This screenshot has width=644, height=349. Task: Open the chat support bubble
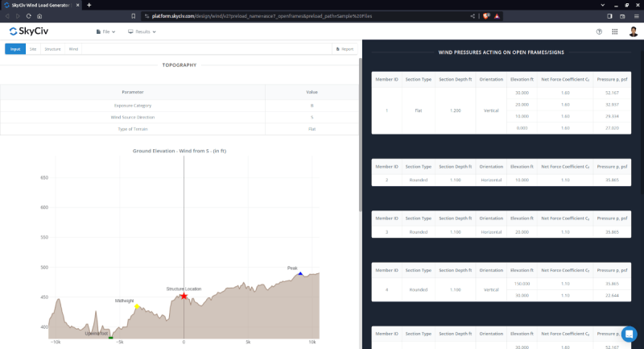pyautogui.click(x=629, y=334)
